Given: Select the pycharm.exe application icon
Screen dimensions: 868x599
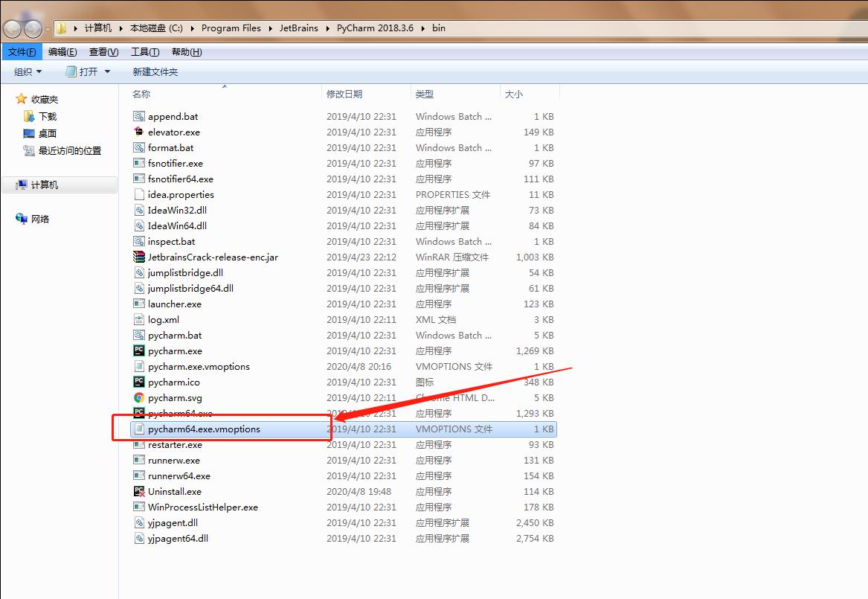Looking at the screenshot, I should tap(138, 350).
